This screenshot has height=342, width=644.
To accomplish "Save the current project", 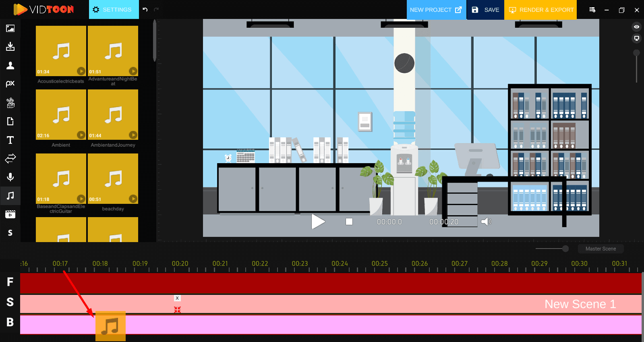I will click(485, 10).
